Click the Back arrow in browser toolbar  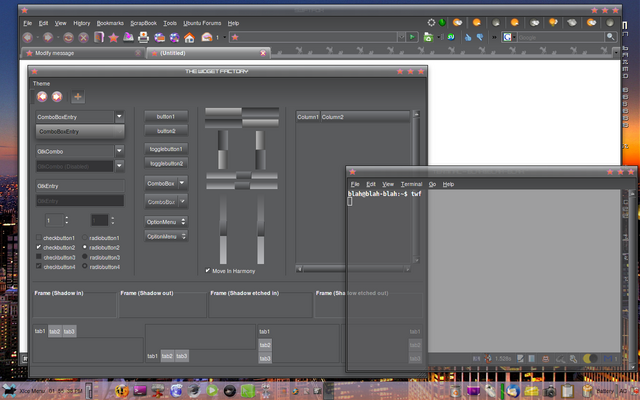(x=27, y=37)
